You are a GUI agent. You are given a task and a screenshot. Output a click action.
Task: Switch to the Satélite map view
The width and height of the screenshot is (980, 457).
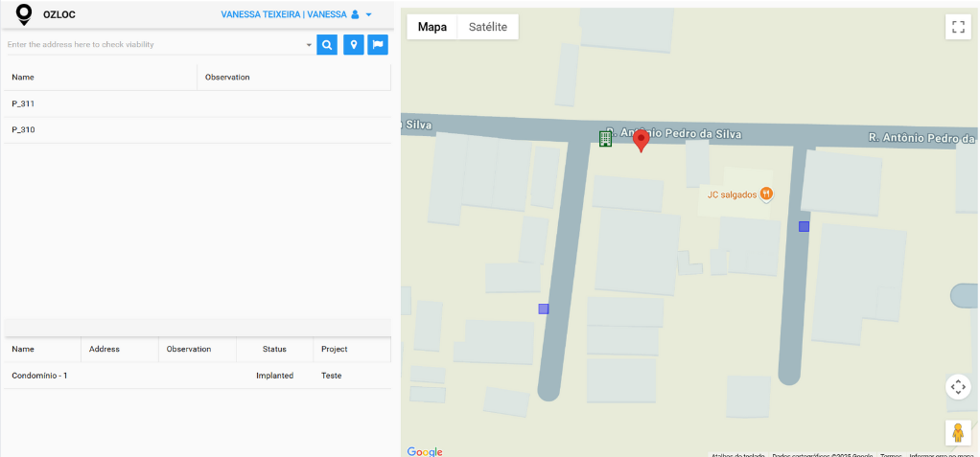(487, 27)
